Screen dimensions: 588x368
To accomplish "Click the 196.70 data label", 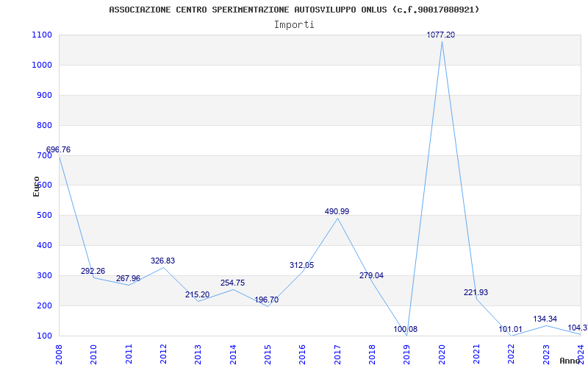I will (267, 300).
